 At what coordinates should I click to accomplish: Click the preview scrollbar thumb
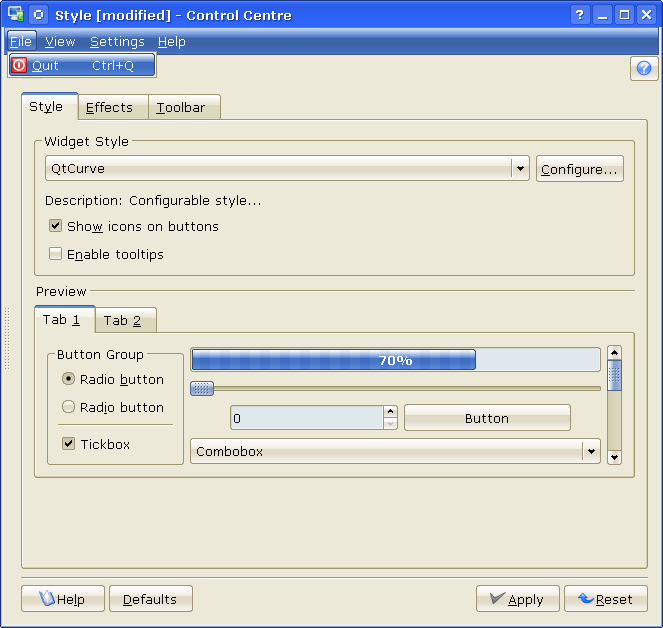(x=614, y=376)
